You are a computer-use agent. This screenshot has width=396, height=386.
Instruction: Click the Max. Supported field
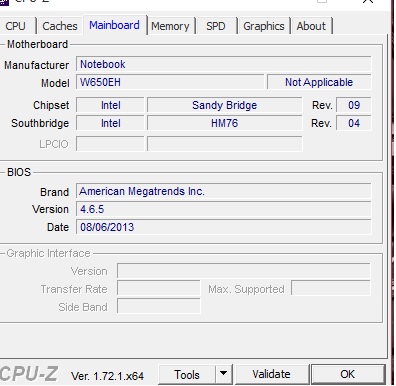331,288
